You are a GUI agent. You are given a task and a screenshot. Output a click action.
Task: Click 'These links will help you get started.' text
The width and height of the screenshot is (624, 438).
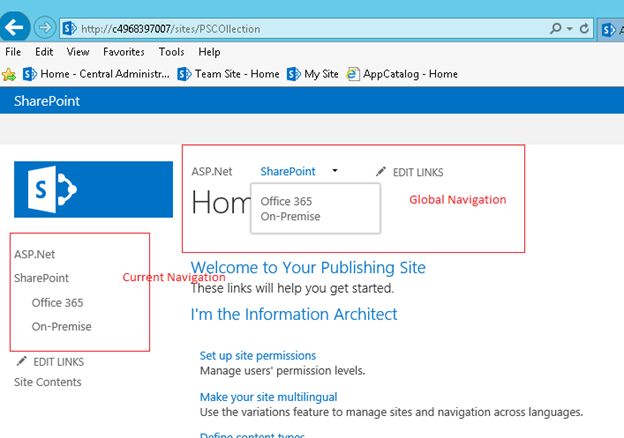click(292, 288)
